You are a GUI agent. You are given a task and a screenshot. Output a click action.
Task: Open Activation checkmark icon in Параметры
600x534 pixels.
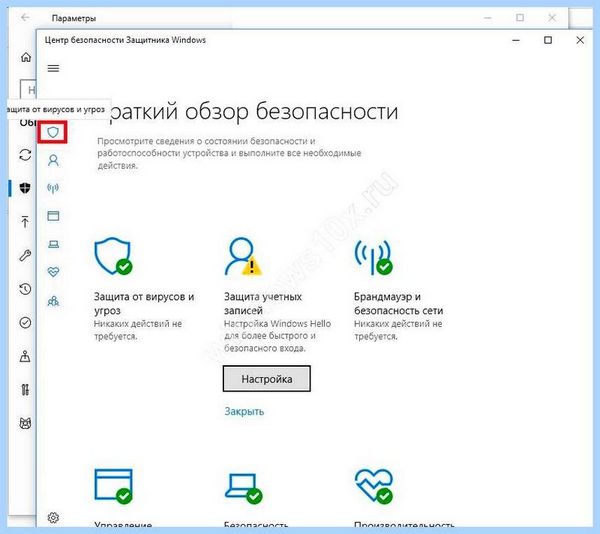25,322
